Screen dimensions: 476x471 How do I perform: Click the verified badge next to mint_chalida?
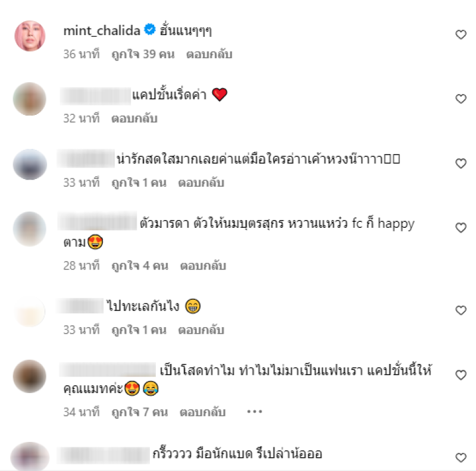pyautogui.click(x=150, y=30)
